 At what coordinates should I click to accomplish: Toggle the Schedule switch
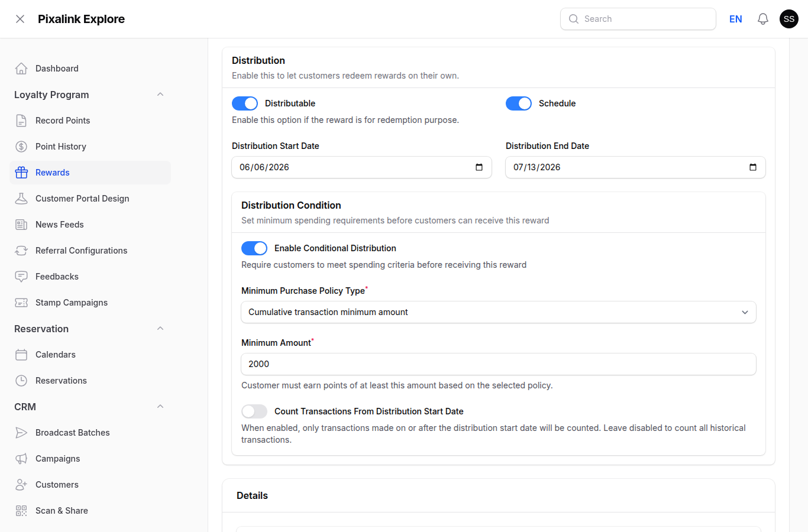[x=519, y=103]
